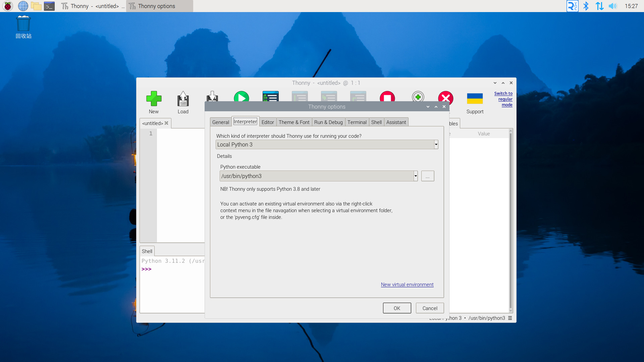This screenshot has width=644, height=362.
Task: Switch to the Editor options tab
Action: tap(268, 122)
